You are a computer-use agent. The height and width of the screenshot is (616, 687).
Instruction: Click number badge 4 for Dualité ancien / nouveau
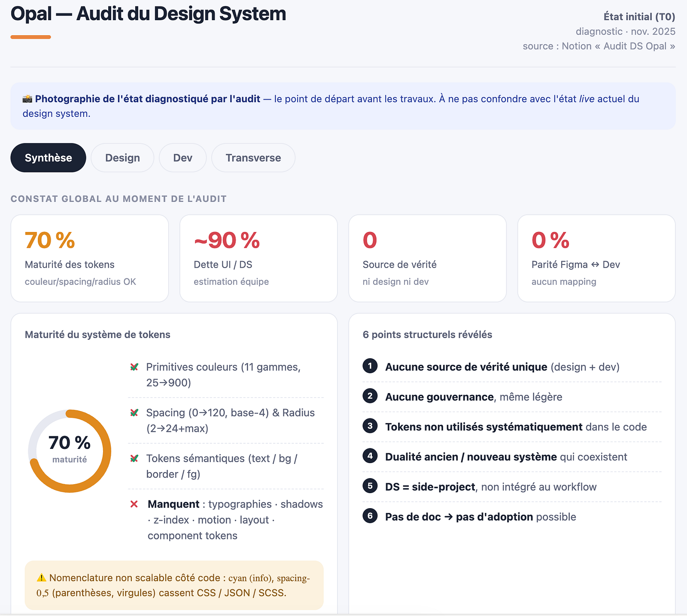pos(370,456)
